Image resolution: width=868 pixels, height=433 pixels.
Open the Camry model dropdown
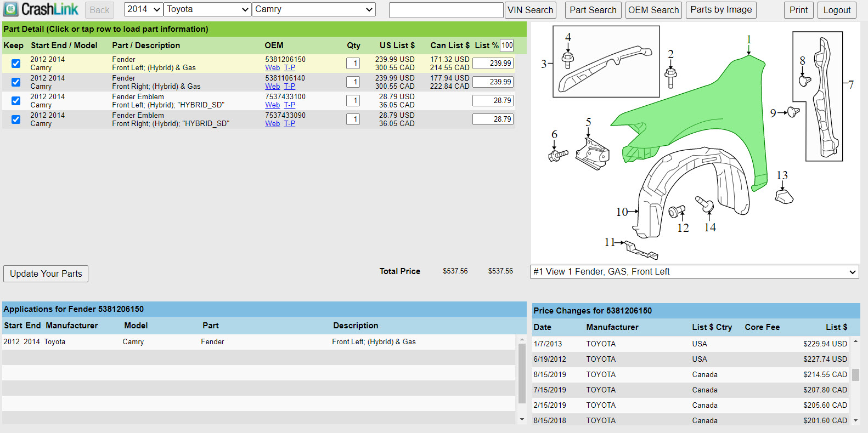click(x=314, y=9)
